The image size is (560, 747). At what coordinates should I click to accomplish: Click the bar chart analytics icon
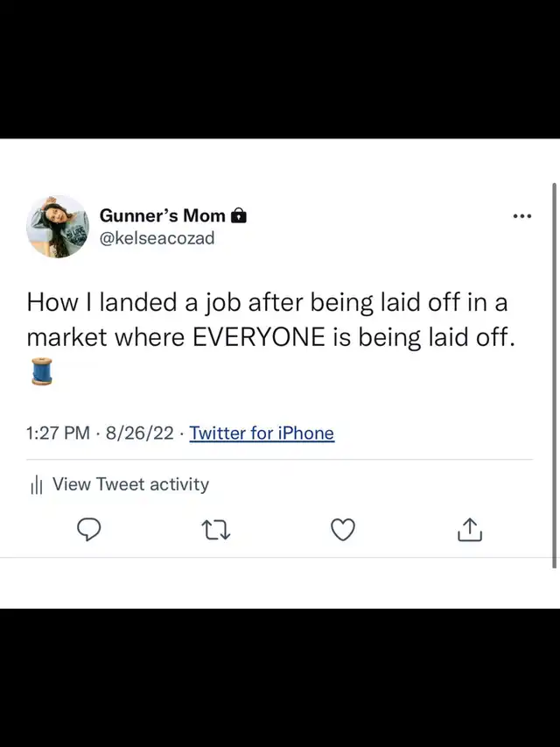[37, 485]
